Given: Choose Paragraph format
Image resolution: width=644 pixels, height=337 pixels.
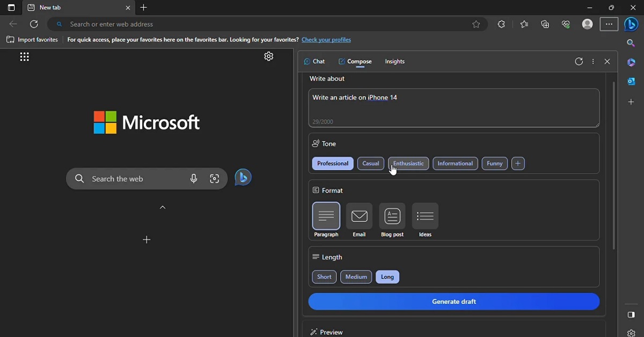Looking at the screenshot, I should tap(326, 220).
